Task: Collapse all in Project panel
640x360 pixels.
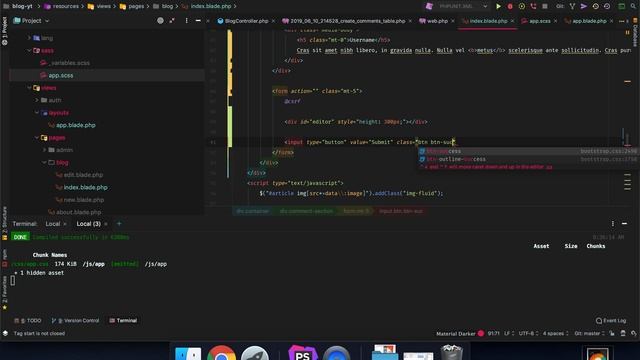Action: [x=172, y=20]
